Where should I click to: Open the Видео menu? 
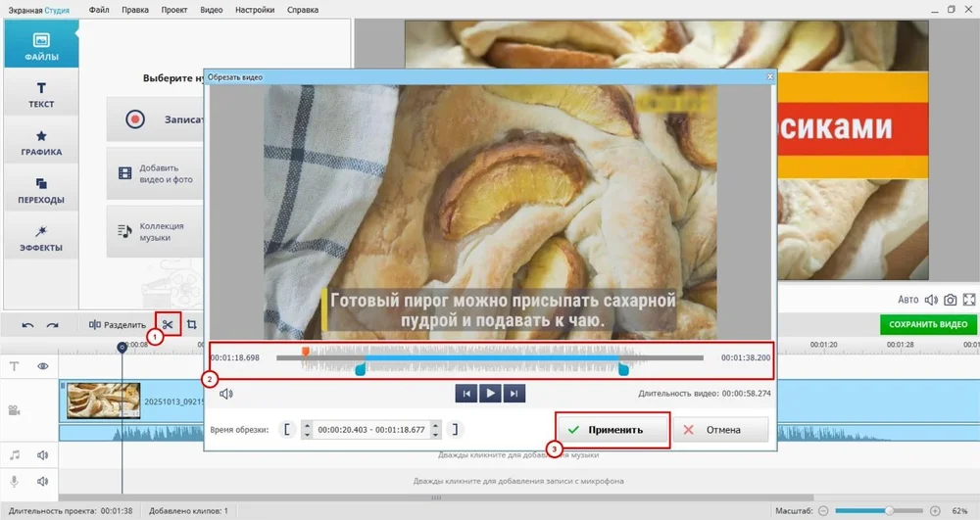pos(212,10)
